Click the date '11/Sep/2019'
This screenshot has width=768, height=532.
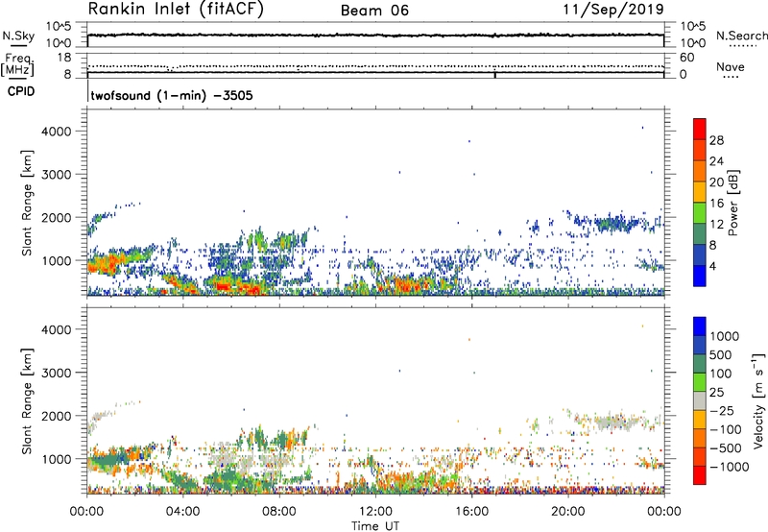(613, 10)
